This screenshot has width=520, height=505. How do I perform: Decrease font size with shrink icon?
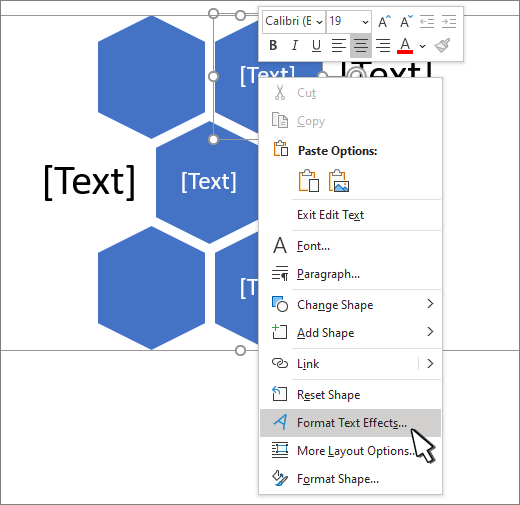406,22
